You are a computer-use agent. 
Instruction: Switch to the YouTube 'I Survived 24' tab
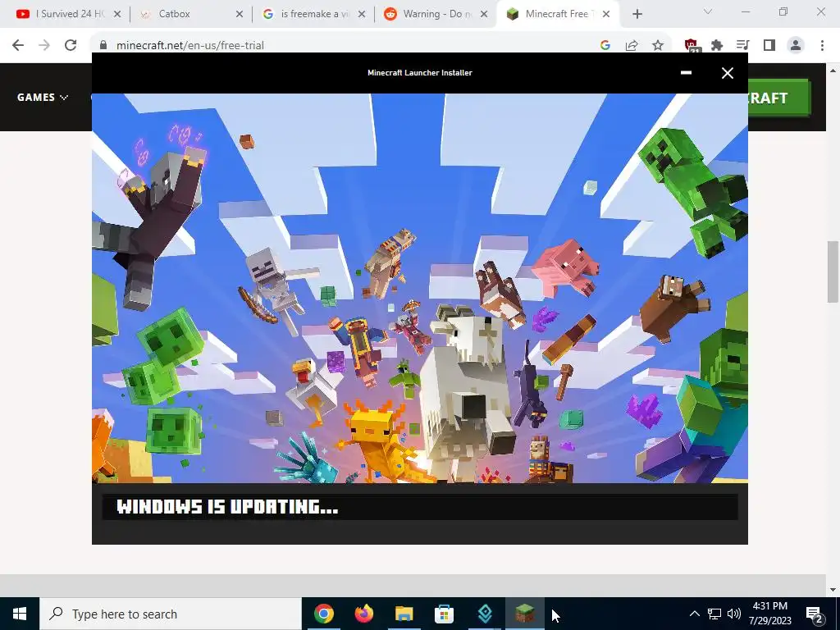tap(62, 14)
